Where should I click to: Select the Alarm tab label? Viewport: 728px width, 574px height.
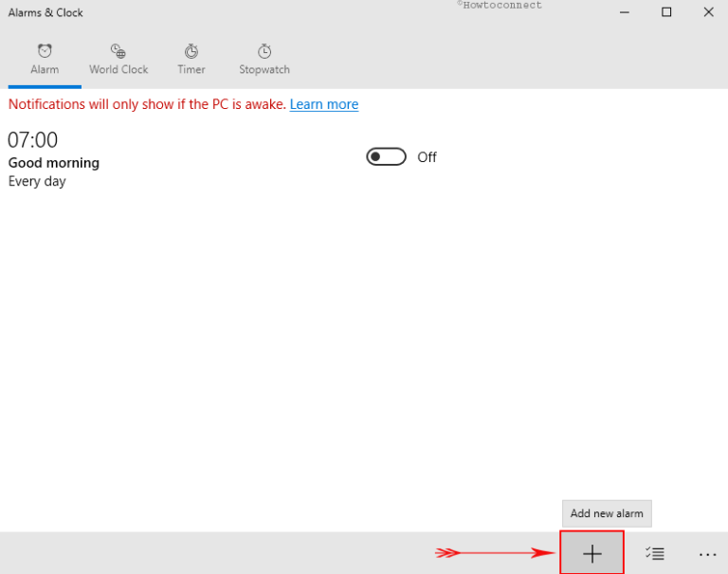pos(45,70)
